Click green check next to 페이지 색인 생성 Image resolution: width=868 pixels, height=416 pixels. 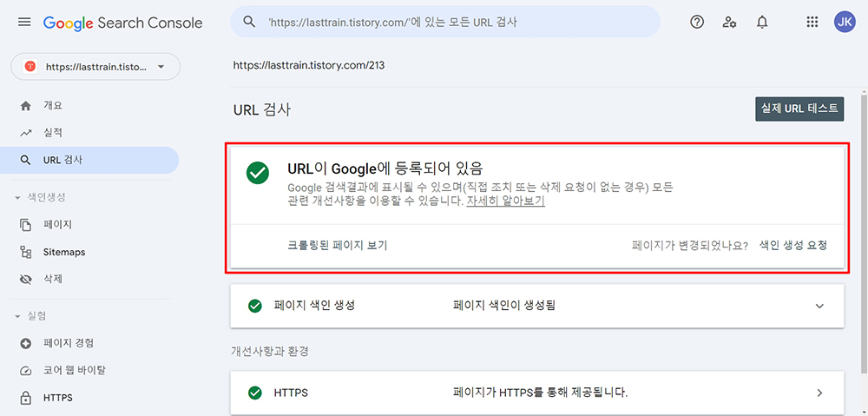click(x=254, y=306)
